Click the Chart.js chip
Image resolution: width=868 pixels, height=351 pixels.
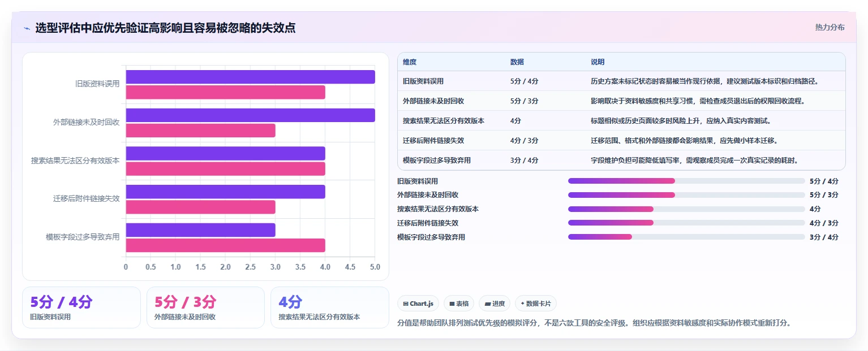[418, 304]
